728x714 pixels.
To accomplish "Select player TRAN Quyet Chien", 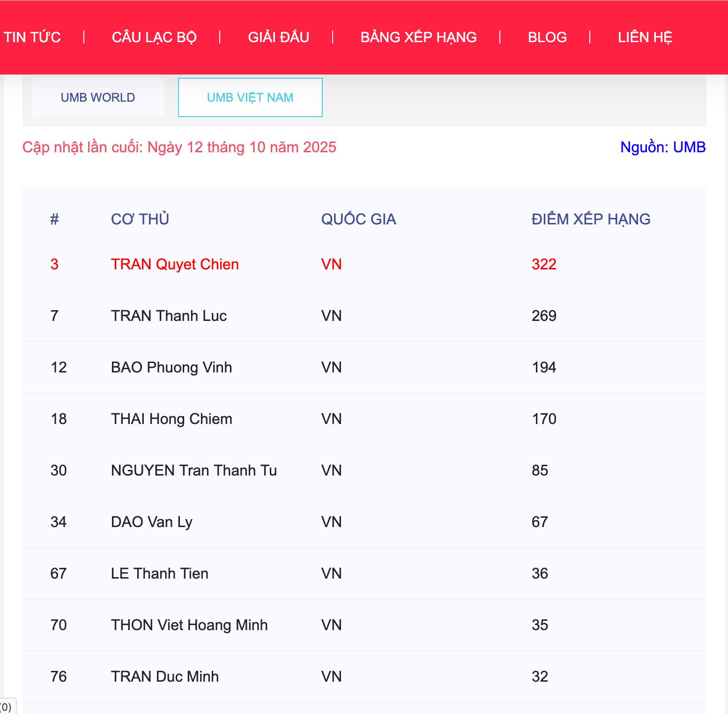I will point(175,264).
